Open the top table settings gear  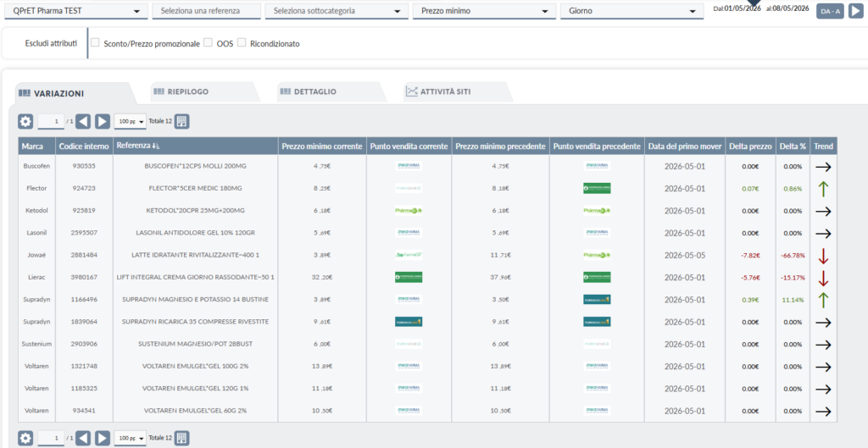click(x=25, y=122)
